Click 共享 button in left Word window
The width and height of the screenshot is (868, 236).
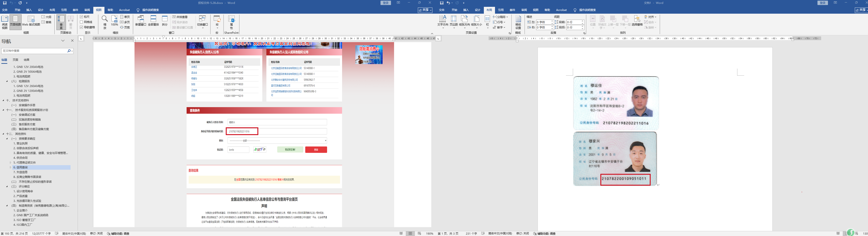click(x=425, y=10)
